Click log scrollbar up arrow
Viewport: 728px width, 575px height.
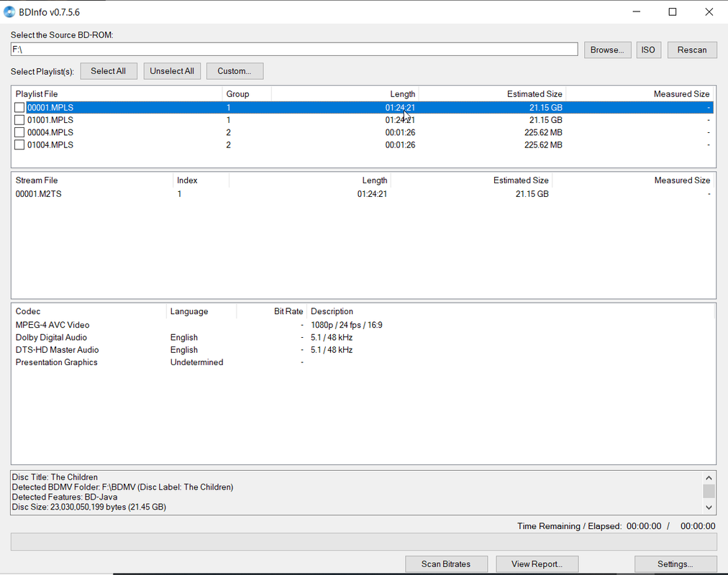point(709,478)
